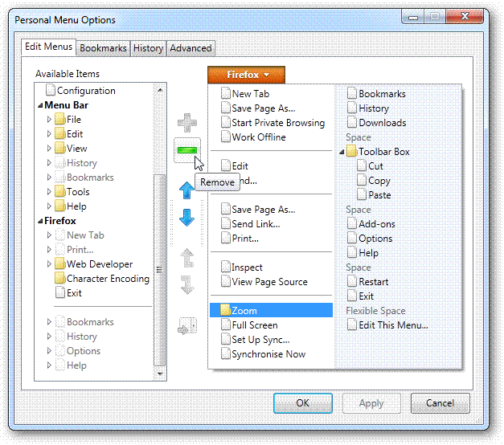
Task: Click the Full Screen page icon
Action: point(226,325)
